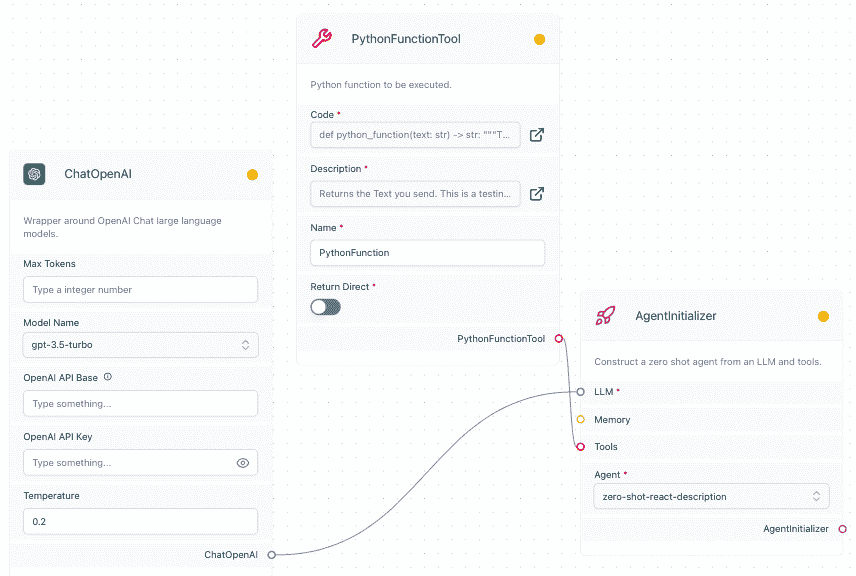Click the PythonFunctionTool output handle
Image resolution: width=856 pixels, height=576 pixels.
click(x=558, y=339)
